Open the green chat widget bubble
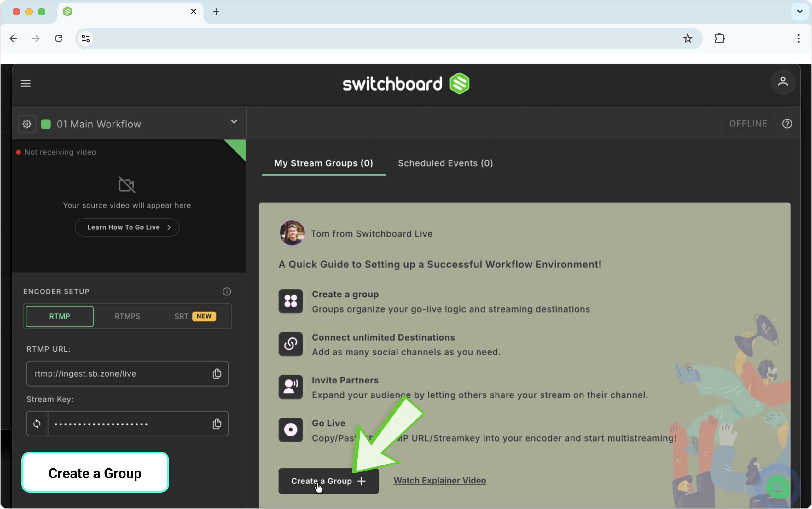The width and height of the screenshot is (812, 509). [x=777, y=487]
